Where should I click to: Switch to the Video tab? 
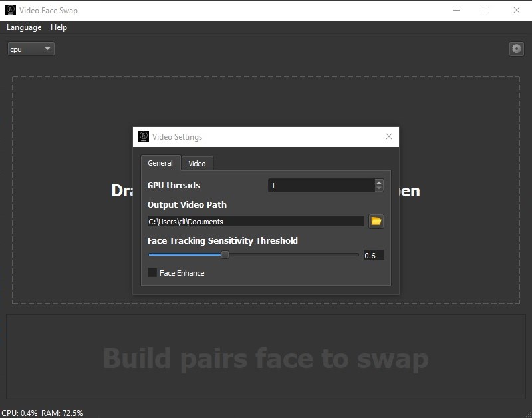[x=197, y=163]
